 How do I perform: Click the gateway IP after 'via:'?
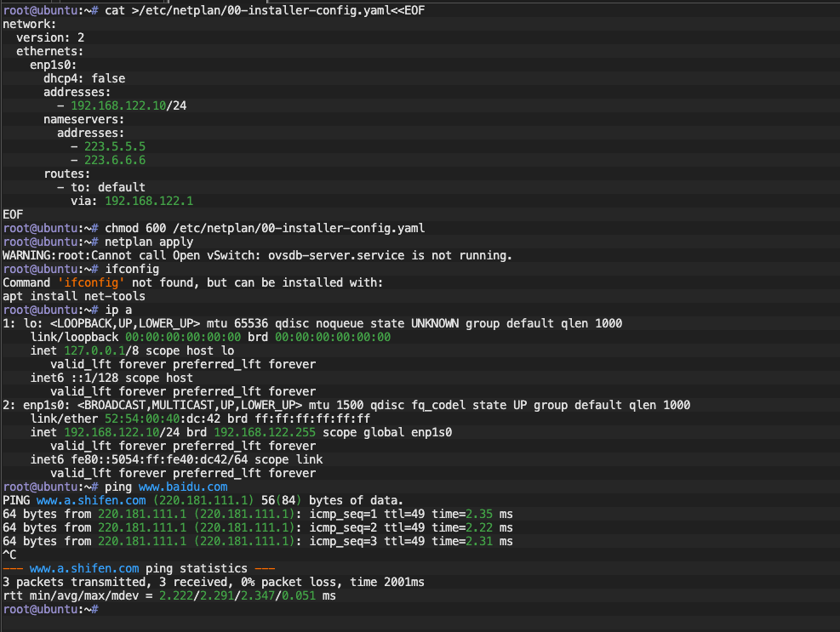[138, 201]
